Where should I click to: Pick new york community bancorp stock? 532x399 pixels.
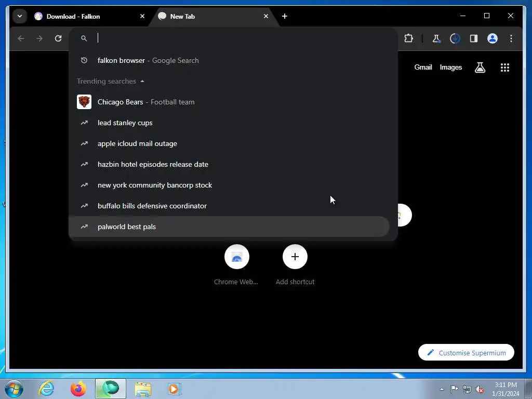coord(229,185)
